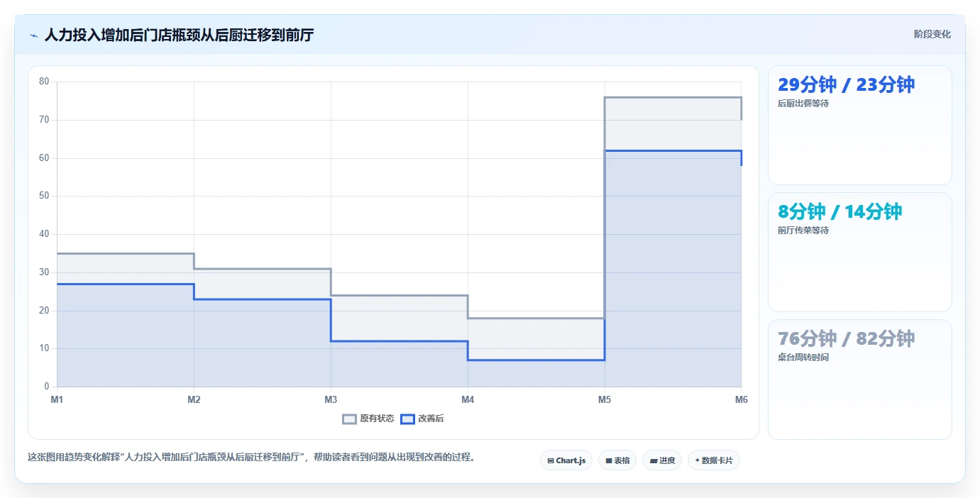Image resolution: width=980 pixels, height=498 pixels.
Task: Click the M1 axis label
Action: (57, 399)
